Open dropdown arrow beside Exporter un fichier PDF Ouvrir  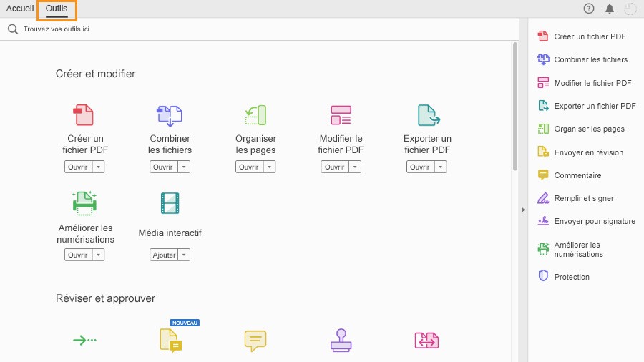coord(441,167)
